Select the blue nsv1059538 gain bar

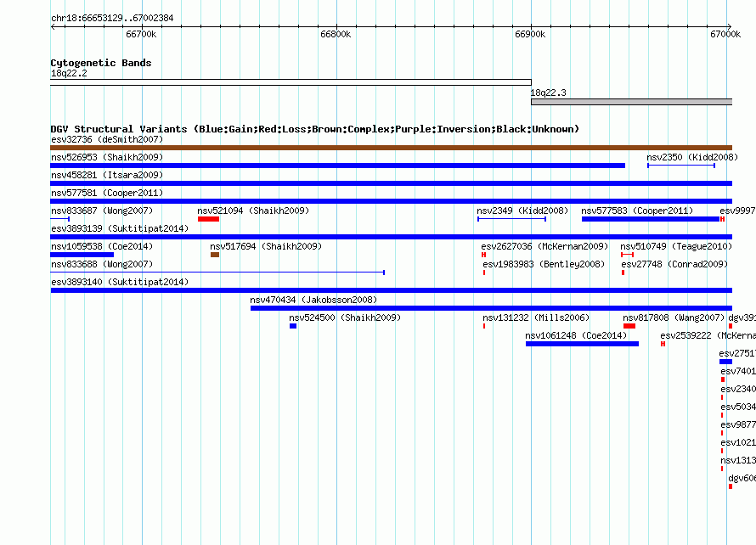[x=82, y=255]
